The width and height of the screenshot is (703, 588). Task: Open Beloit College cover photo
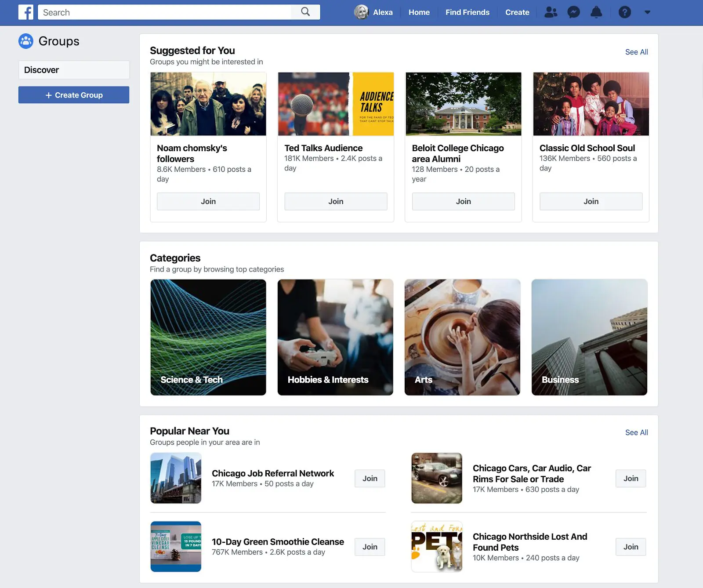(463, 104)
